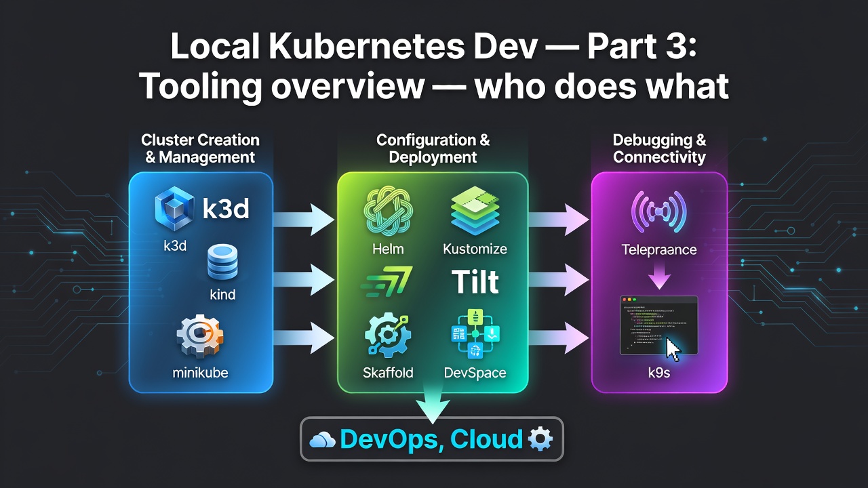Click the "Helm" label
This screenshot has height=488, width=868.
389,249
